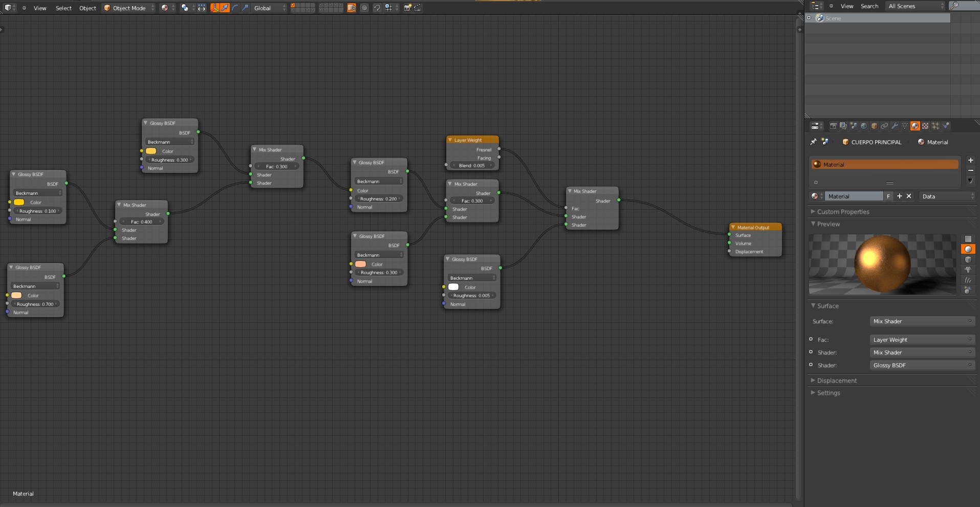Select cube preview shape icon
This screenshot has height=507, width=980.
click(968, 259)
